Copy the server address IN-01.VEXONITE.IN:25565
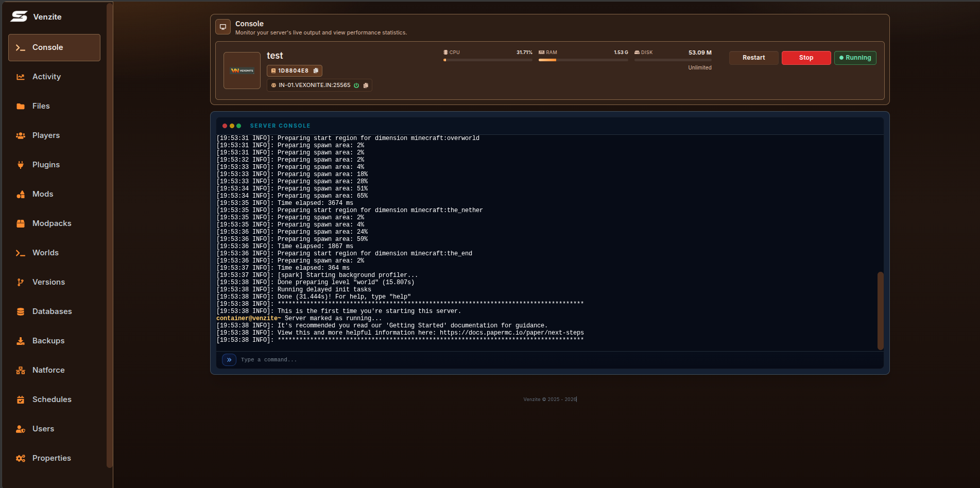 (x=366, y=85)
